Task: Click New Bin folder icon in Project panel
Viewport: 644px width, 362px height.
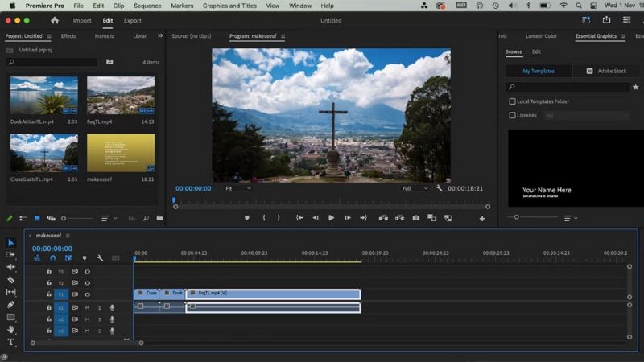Action: pyautogui.click(x=159, y=218)
